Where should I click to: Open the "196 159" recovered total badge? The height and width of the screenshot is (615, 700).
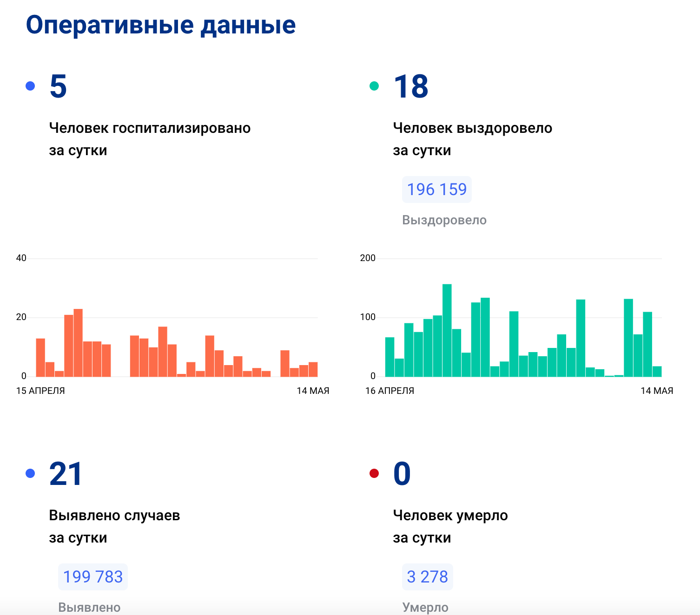click(437, 190)
